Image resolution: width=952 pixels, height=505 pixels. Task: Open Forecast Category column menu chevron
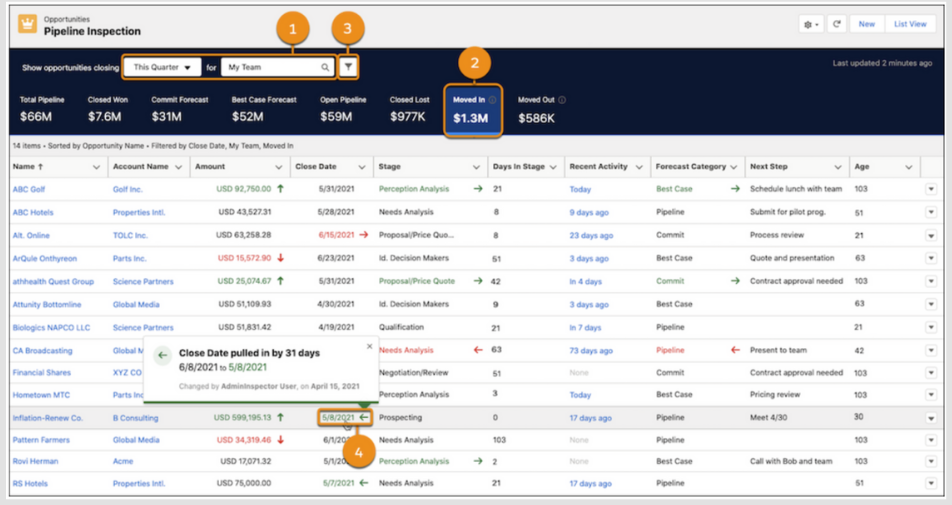point(733,167)
